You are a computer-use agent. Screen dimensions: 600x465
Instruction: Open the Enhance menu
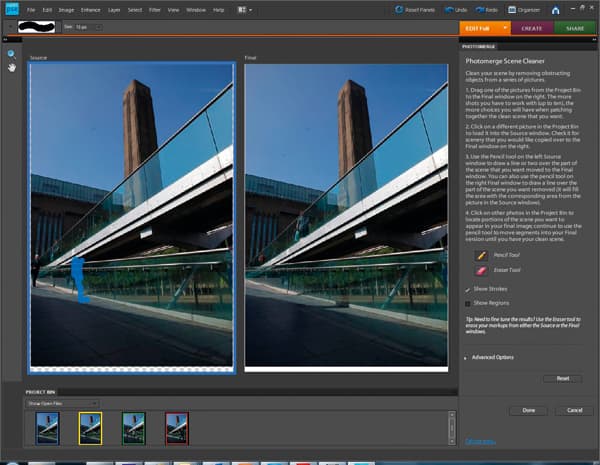pyautogui.click(x=91, y=10)
